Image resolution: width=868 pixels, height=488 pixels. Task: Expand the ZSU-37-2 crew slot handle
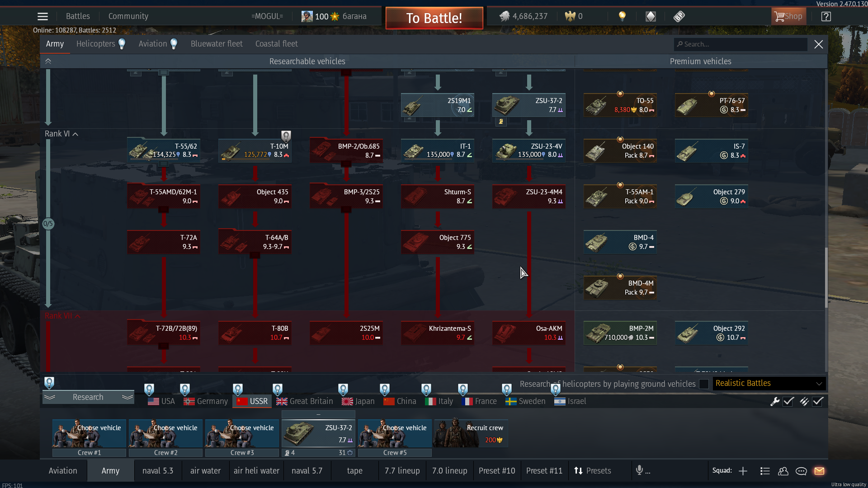(x=318, y=414)
